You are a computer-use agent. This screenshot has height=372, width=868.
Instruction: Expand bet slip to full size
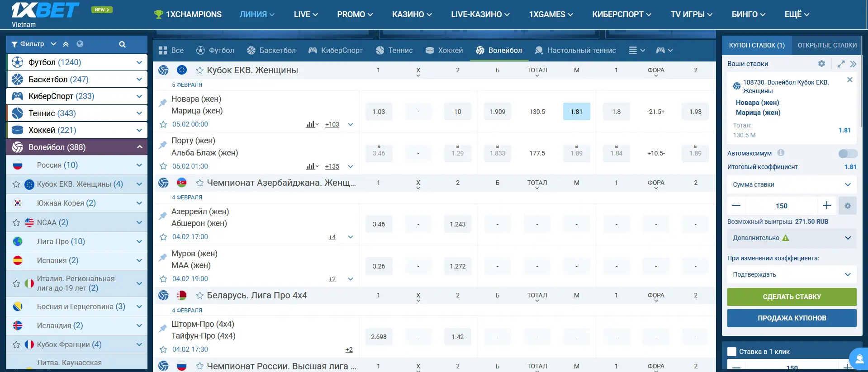point(841,64)
